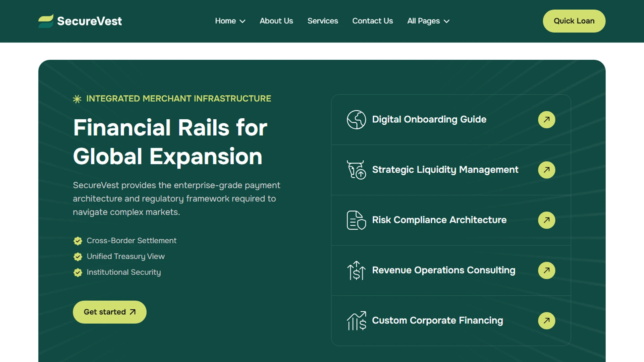The height and width of the screenshot is (362, 644).
Task: Click the Unified Treasury View text
Action: [125, 256]
